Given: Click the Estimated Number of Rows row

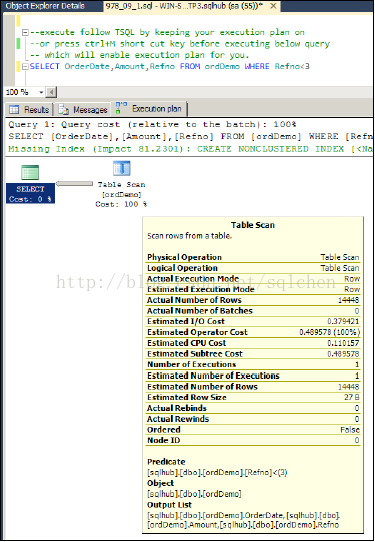Looking at the screenshot, I should point(253,386).
